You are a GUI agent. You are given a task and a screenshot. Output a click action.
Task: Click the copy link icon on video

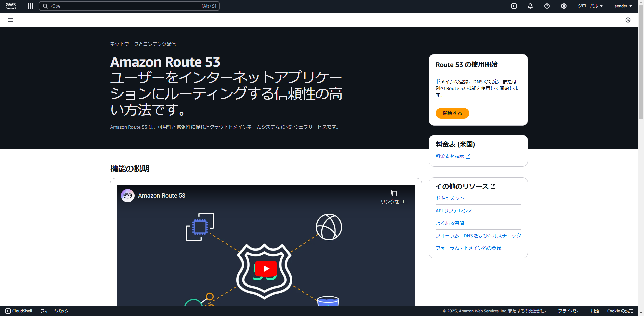click(394, 193)
